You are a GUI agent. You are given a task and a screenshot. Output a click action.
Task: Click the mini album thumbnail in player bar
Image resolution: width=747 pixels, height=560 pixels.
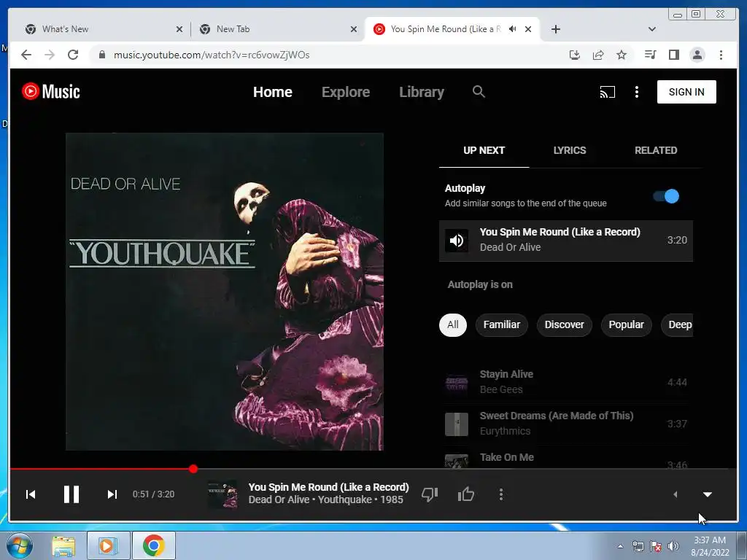(x=222, y=494)
